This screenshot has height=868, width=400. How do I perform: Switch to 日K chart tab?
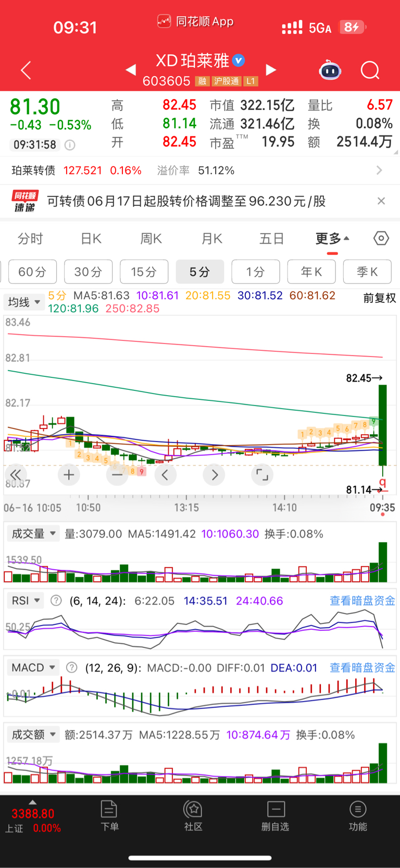(91, 239)
